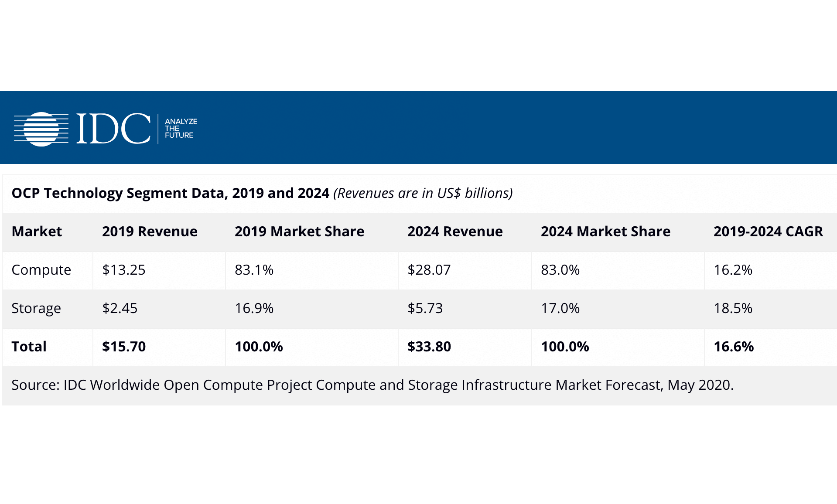Screen dimensions: 837x504
Task: Click the $5.73 Storage revenue cell
Action: point(425,308)
